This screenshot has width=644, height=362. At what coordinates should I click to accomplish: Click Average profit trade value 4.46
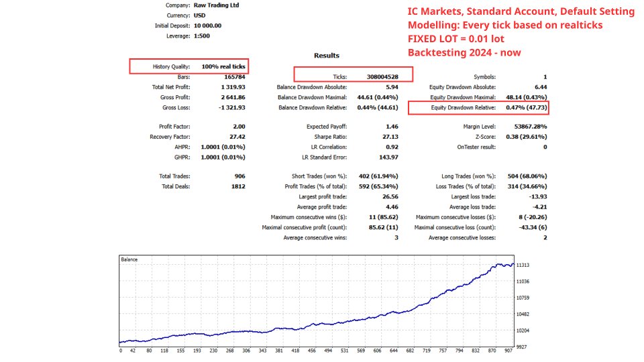pyautogui.click(x=392, y=207)
